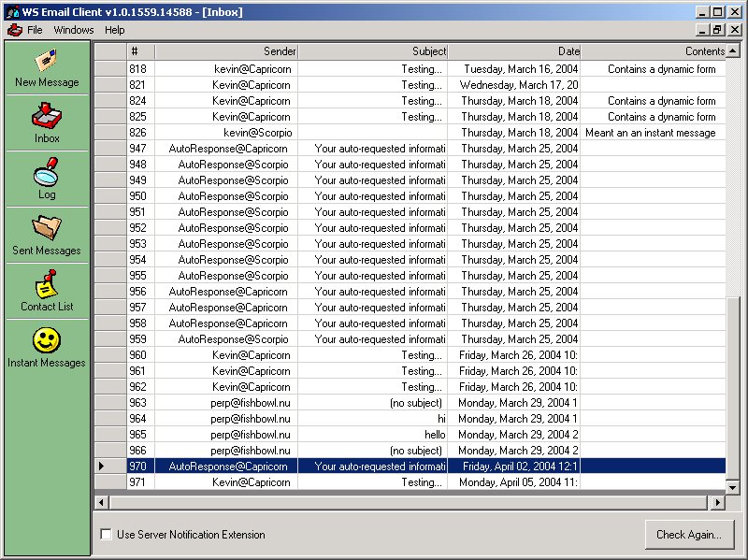Open the File menu
This screenshot has width=748, height=560.
tap(35, 30)
